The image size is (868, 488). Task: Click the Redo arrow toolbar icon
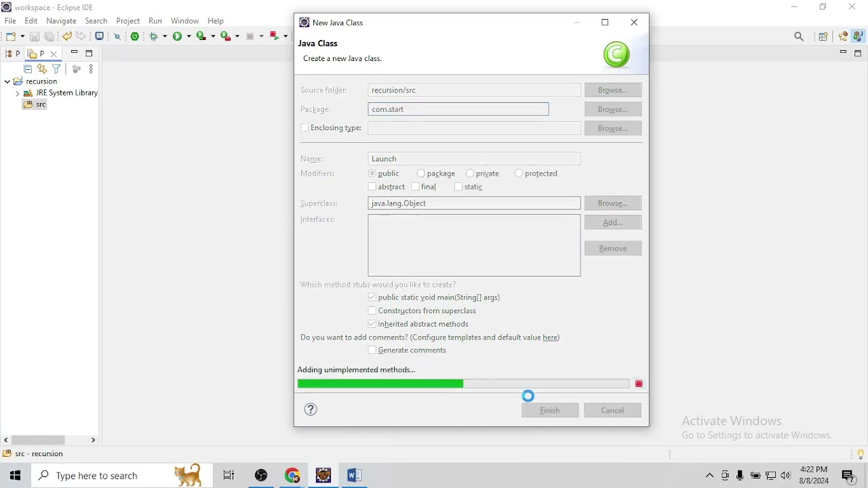(x=81, y=37)
